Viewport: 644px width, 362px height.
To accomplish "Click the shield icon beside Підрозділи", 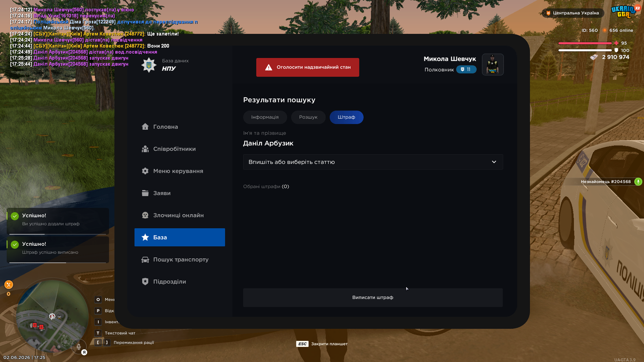I will (x=145, y=282).
